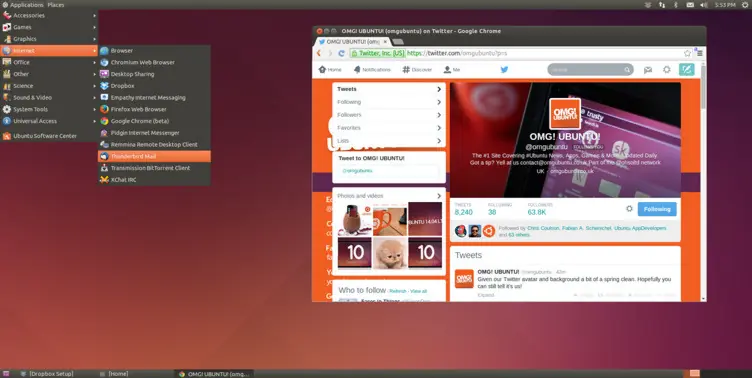Open the network indicator in top panel
The height and width of the screenshot is (378, 752).
point(662,5)
